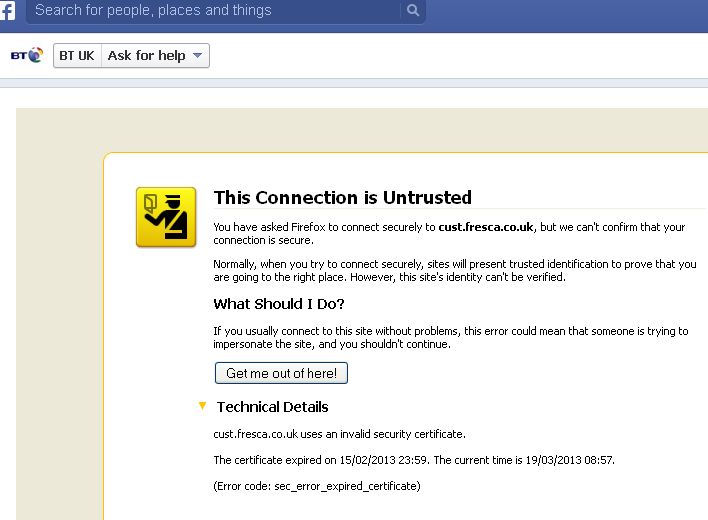This screenshot has height=520, width=708.
Task: Click the Technical Details heading text
Action: click(272, 407)
